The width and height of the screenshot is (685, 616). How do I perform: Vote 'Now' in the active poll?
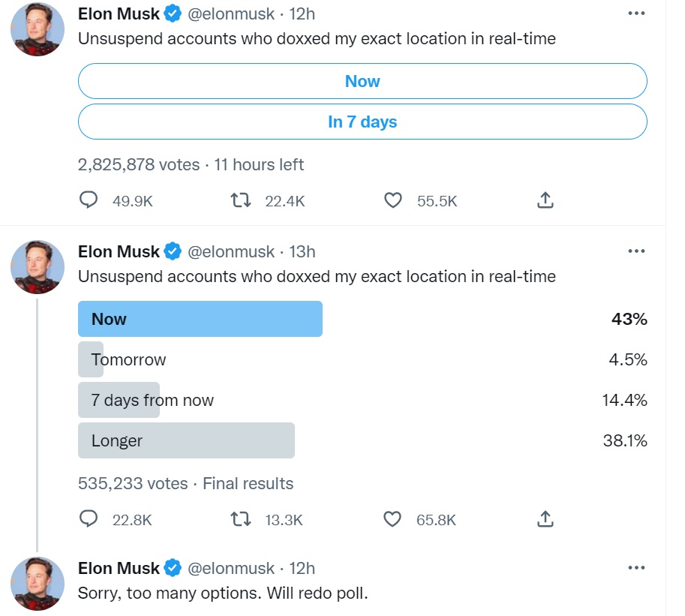[x=362, y=81]
